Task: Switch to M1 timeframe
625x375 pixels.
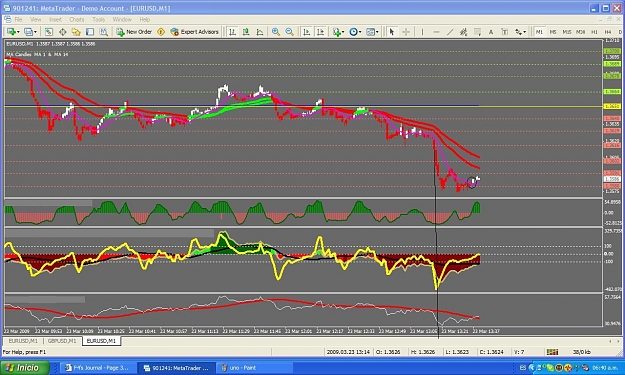Action: click(x=539, y=31)
